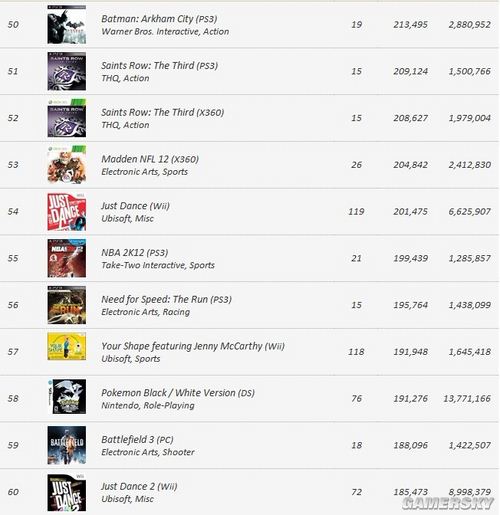Screen dimensions: 500x515
Task: Click Your Shape Jenny McCarthy cover image
Action: (67, 346)
